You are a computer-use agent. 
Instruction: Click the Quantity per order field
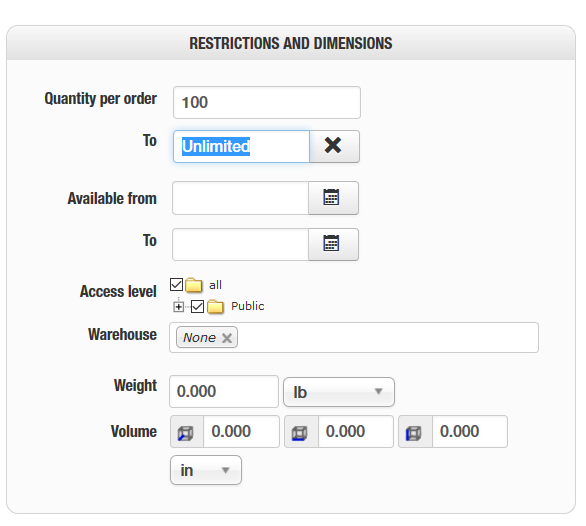(267, 102)
